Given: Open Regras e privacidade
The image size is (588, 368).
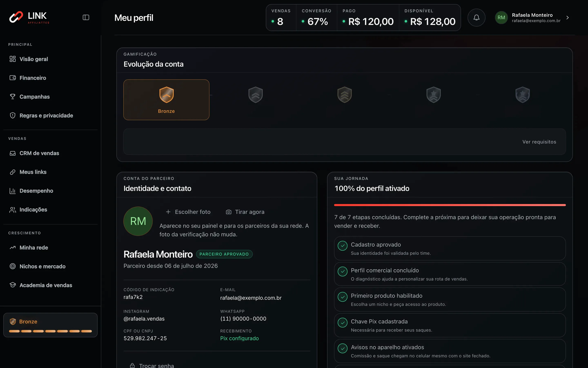Looking at the screenshot, I should (x=50, y=115).
